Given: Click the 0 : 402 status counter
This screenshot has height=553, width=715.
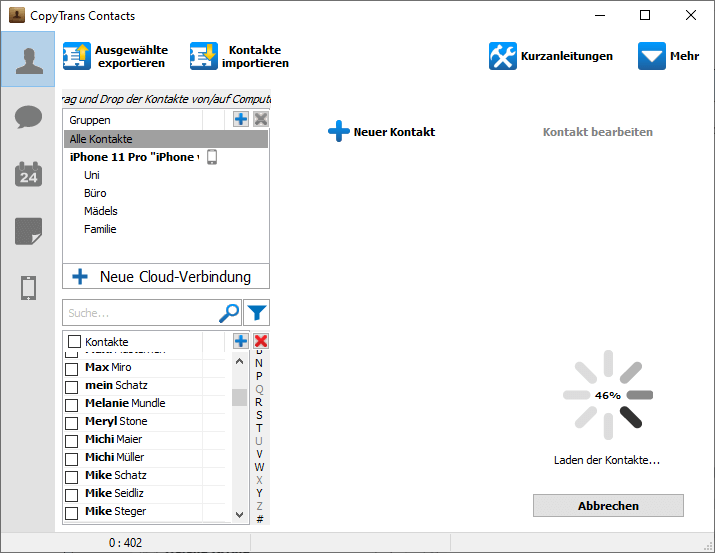Looking at the screenshot, I should click(125, 543).
